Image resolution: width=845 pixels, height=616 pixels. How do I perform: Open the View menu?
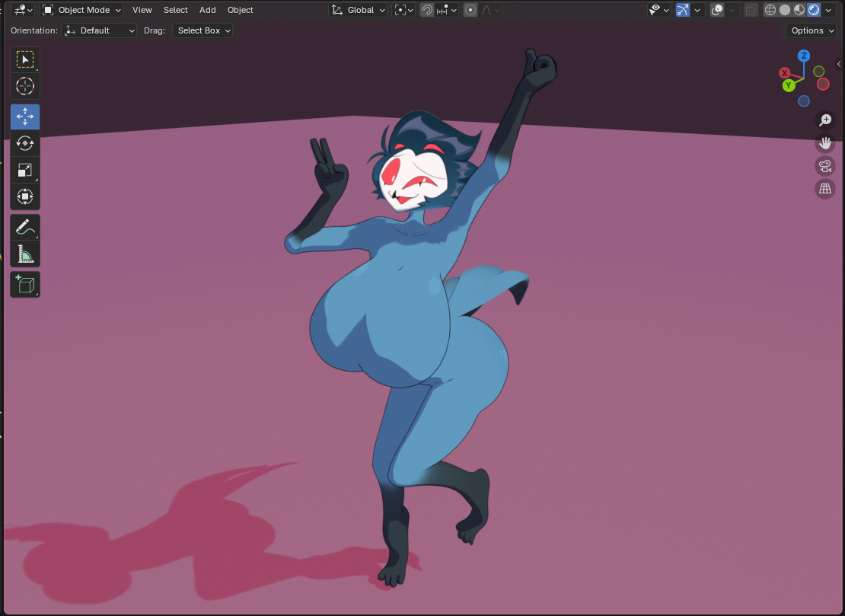click(142, 10)
